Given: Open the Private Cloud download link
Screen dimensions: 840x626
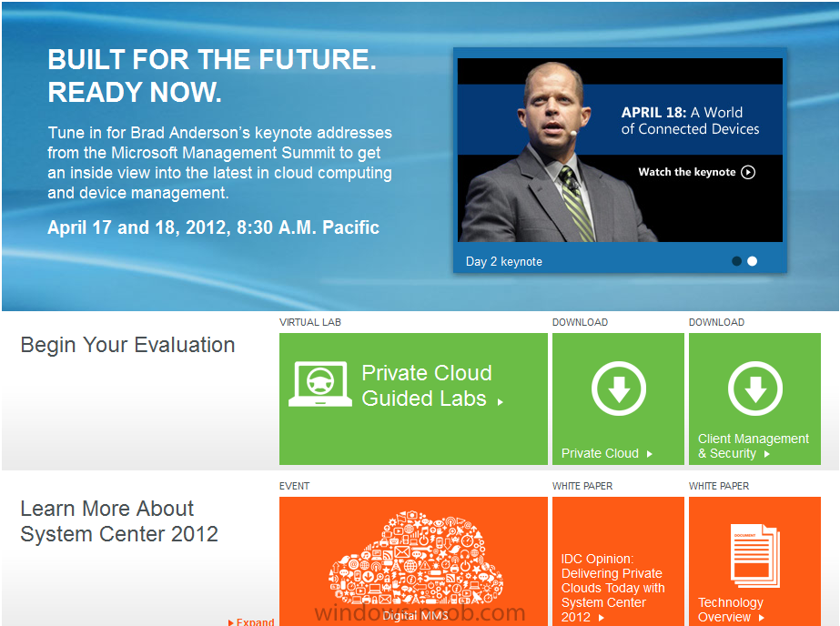Looking at the screenshot, I should tap(606, 453).
